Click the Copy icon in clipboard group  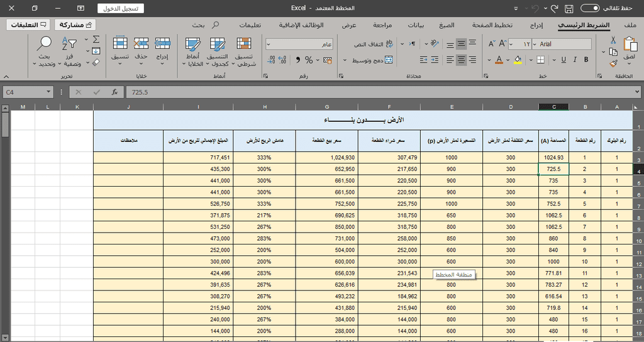(x=613, y=52)
